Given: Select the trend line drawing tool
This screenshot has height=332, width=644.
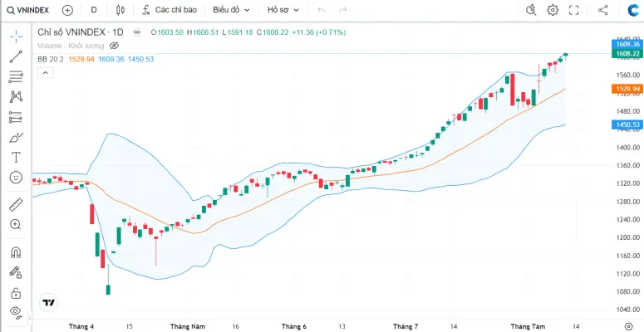Looking at the screenshot, I should pos(16,56).
